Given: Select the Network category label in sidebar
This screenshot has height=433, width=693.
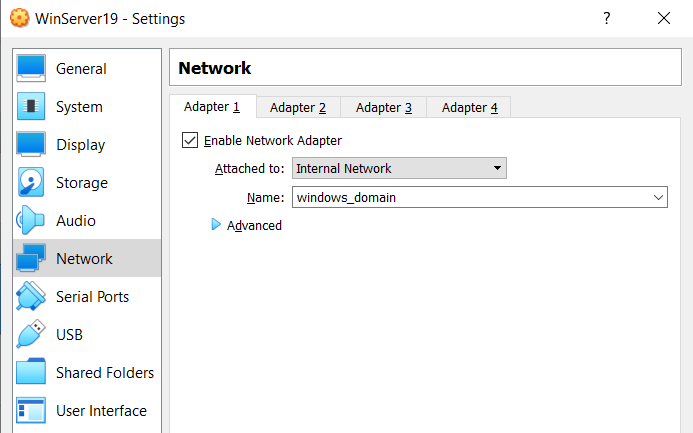Looking at the screenshot, I should (84, 259).
